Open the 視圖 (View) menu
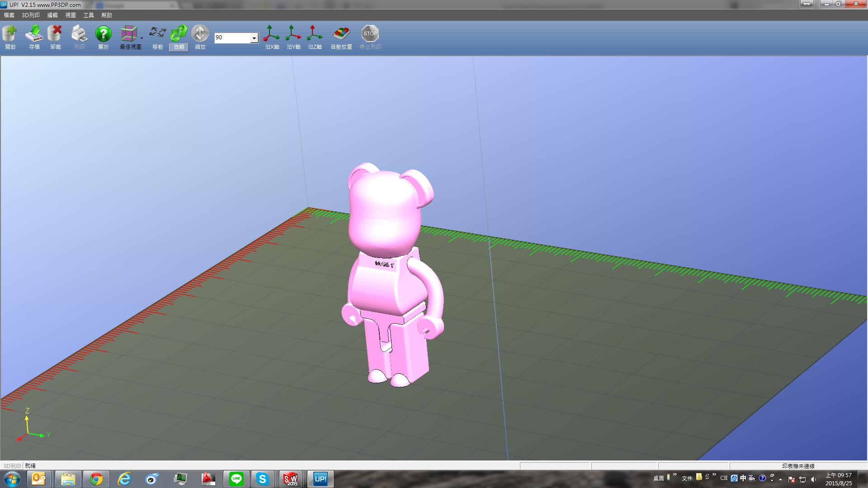The image size is (868, 488). coord(71,15)
